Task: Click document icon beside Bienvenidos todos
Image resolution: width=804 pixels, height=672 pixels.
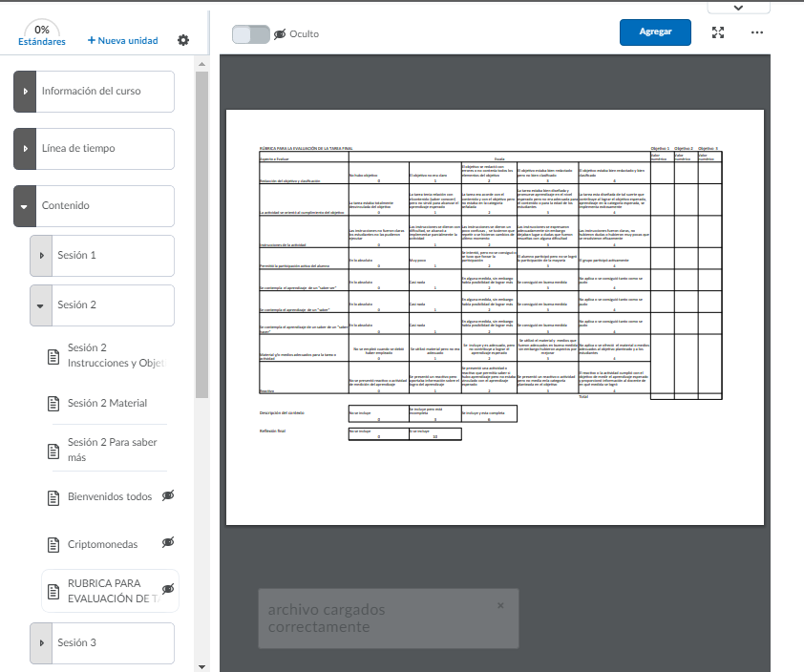Action: [x=53, y=497]
